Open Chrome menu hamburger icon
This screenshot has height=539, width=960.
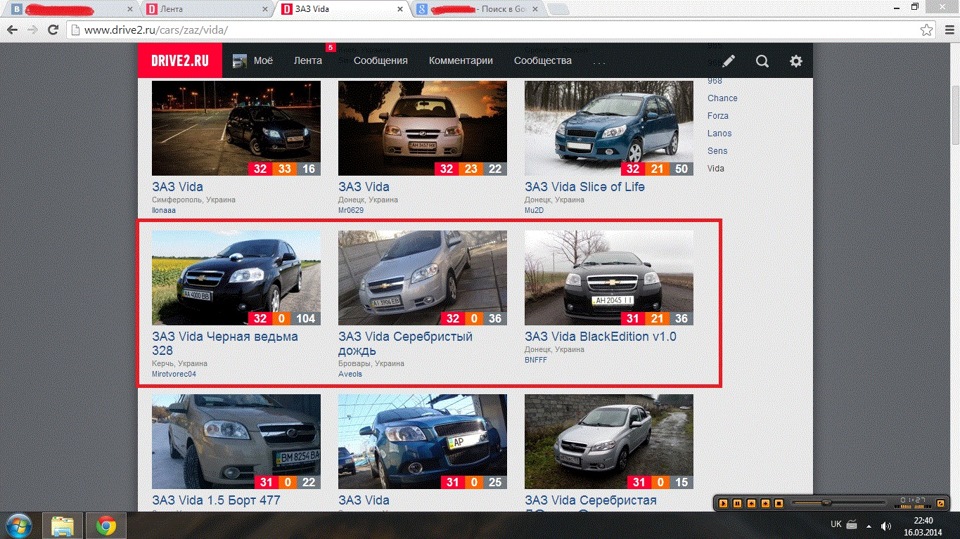(x=950, y=29)
